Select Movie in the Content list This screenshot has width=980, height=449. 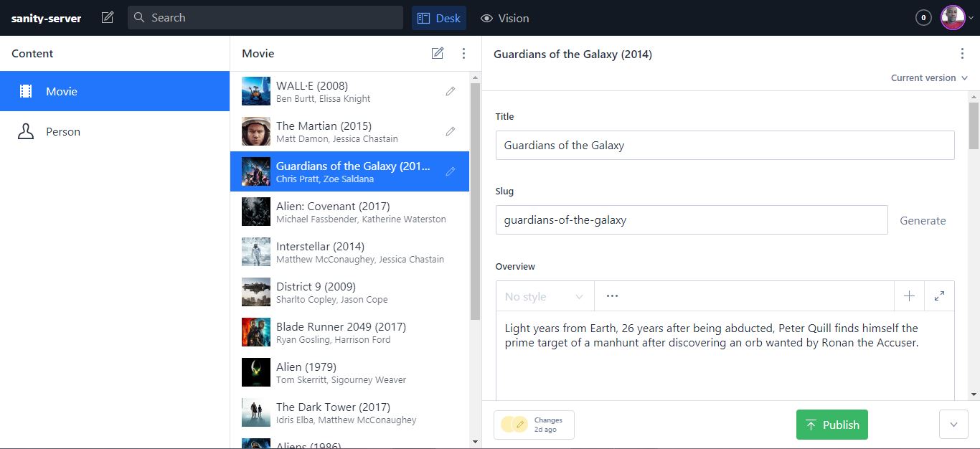(x=115, y=91)
